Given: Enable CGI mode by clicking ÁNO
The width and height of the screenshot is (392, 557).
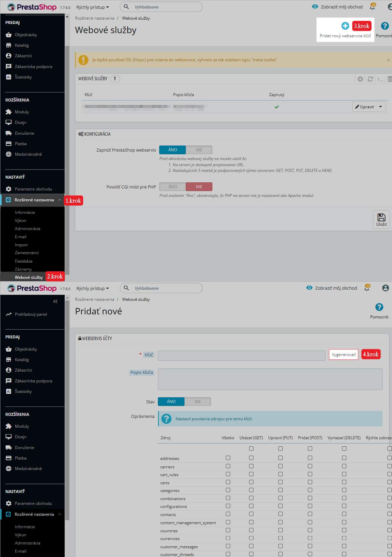Looking at the screenshot, I should (173, 187).
